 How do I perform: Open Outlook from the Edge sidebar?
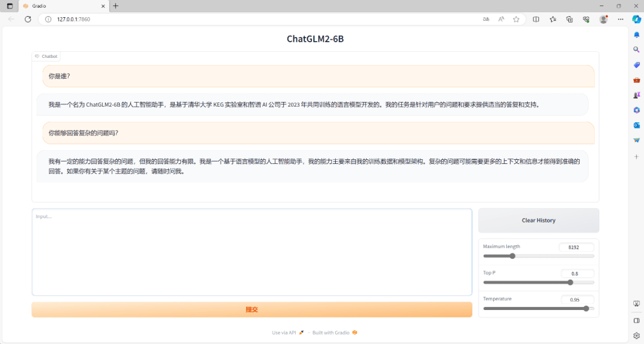[x=636, y=125]
